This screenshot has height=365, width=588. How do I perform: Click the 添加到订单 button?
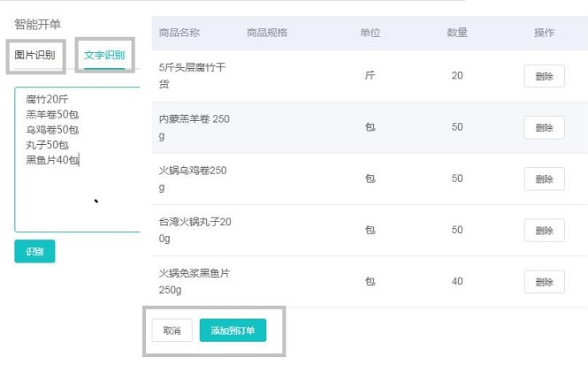233,331
